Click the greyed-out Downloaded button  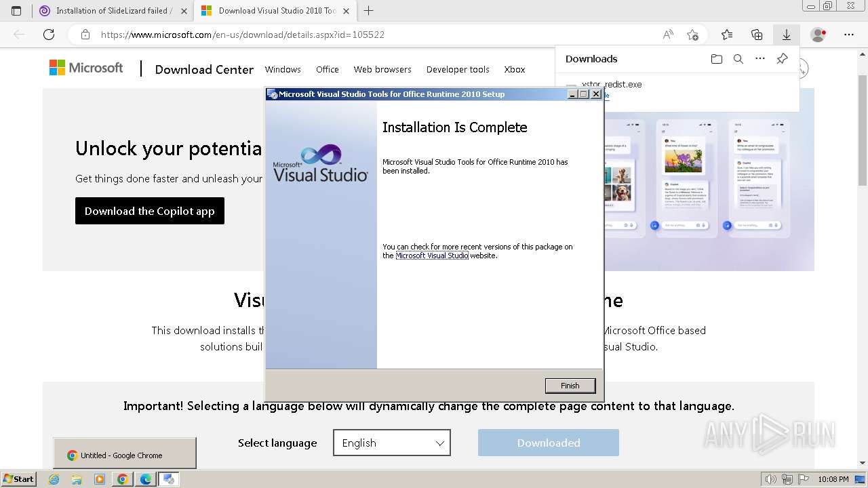(x=549, y=443)
